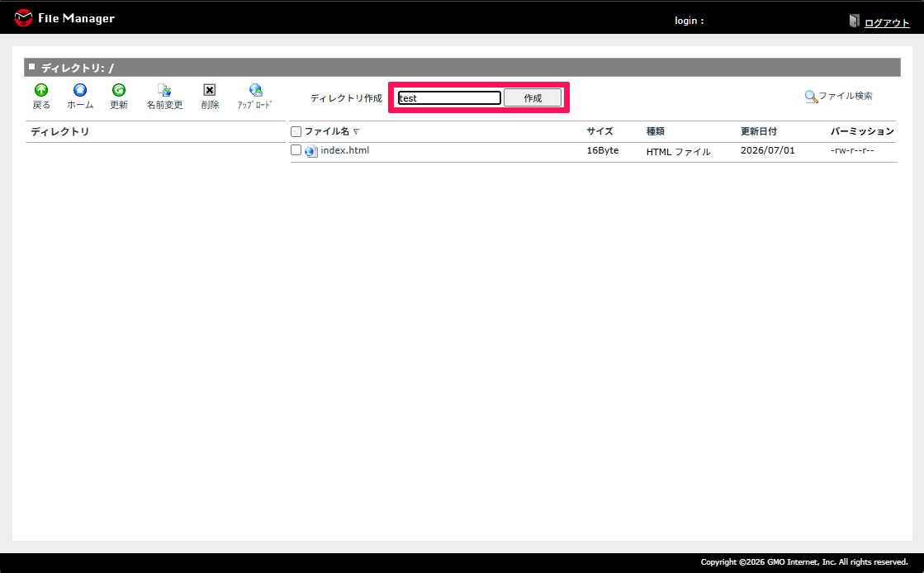The height and width of the screenshot is (573, 924).
Task: Click the ファイル検索 magnifier icon
Action: click(x=811, y=97)
